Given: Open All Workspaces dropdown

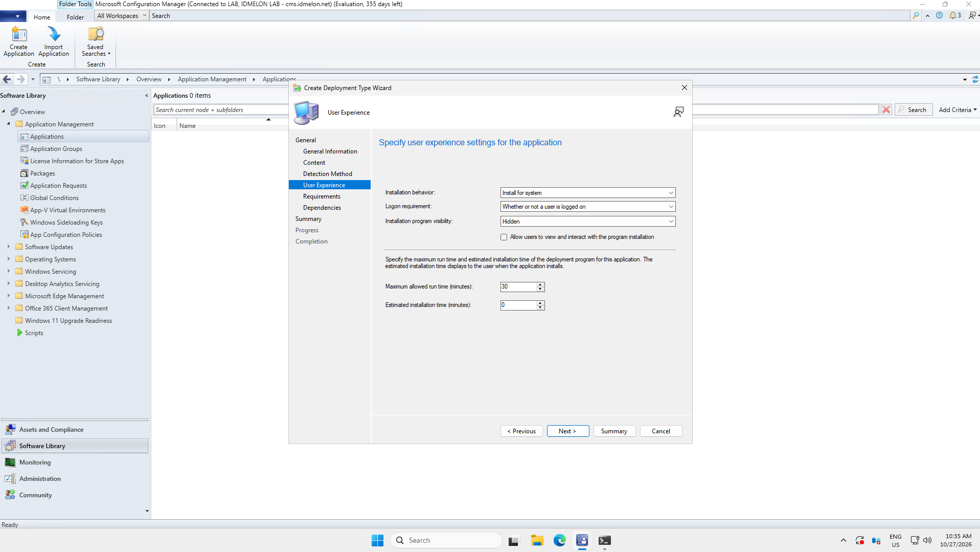Looking at the screenshot, I should pos(122,16).
